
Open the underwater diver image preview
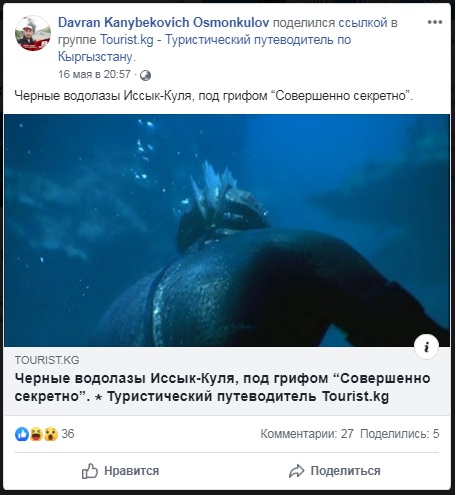(227, 230)
